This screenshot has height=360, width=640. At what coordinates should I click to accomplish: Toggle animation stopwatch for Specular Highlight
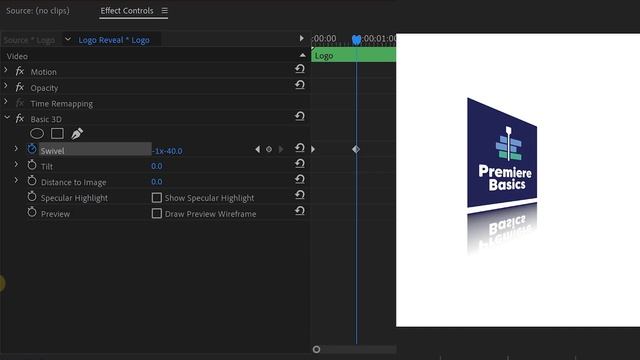click(32, 197)
